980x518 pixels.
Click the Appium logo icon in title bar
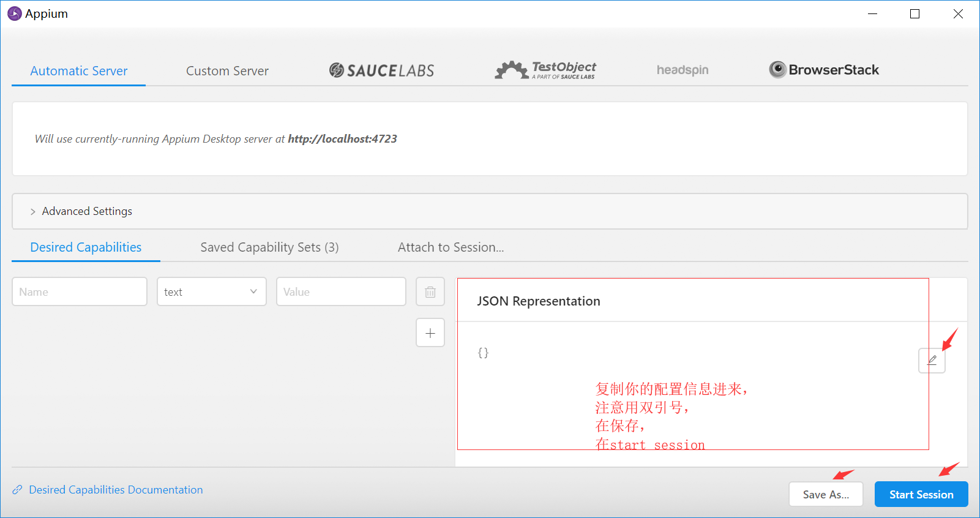point(15,13)
